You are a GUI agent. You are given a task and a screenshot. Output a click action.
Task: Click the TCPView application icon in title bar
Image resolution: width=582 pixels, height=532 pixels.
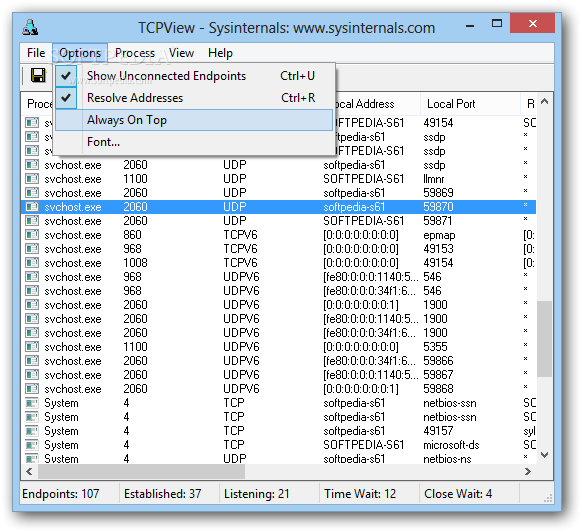click(x=30, y=27)
